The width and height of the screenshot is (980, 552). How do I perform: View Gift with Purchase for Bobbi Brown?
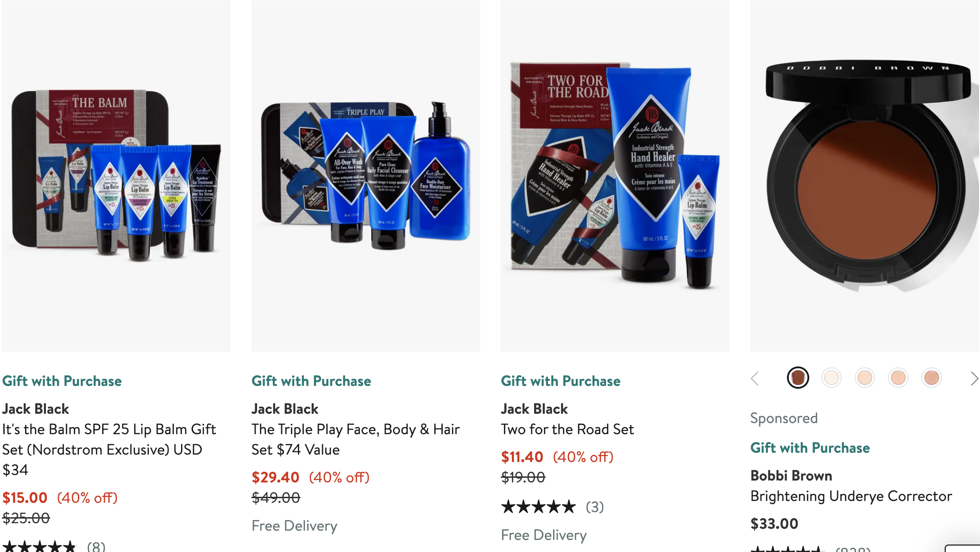pyautogui.click(x=810, y=448)
